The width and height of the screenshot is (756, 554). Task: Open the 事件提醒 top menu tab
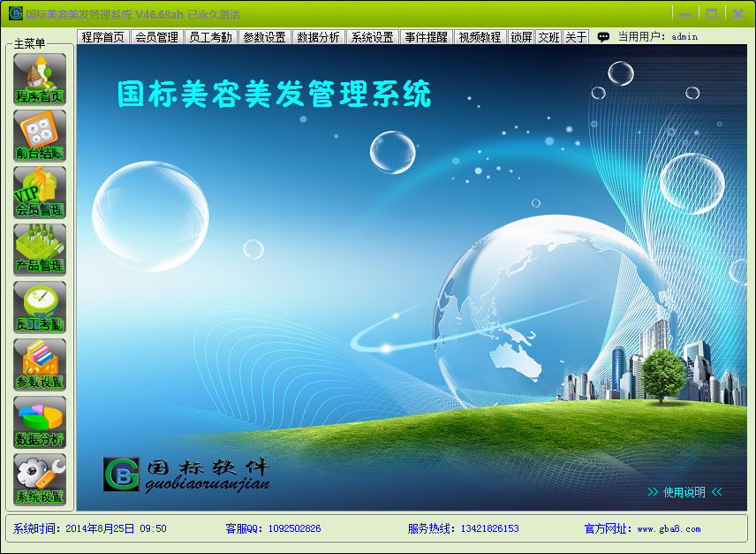pos(427,37)
